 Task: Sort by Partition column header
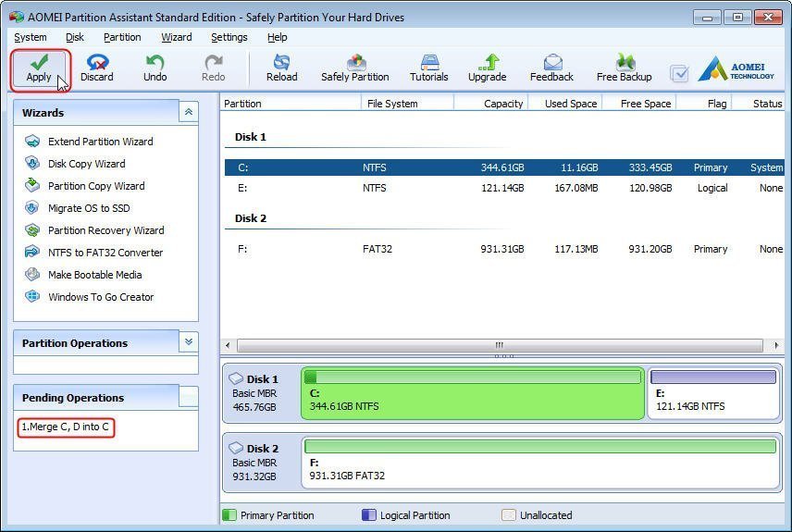pyautogui.click(x=291, y=103)
